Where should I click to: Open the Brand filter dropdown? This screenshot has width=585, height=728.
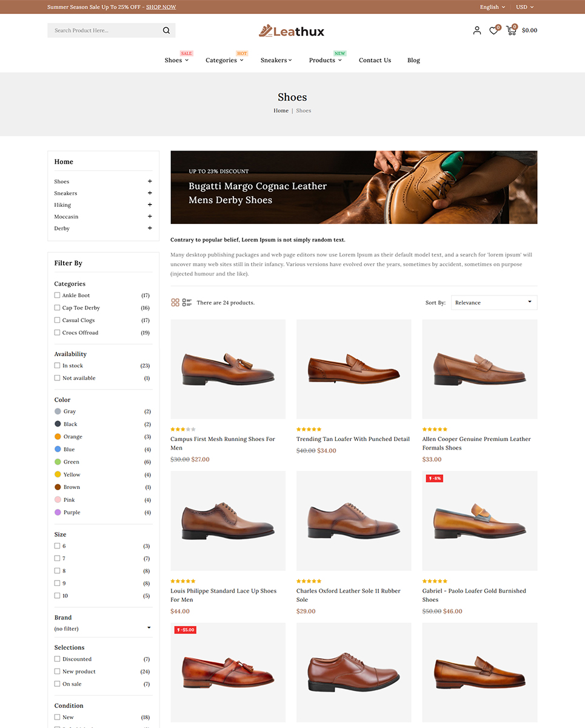[x=102, y=629]
